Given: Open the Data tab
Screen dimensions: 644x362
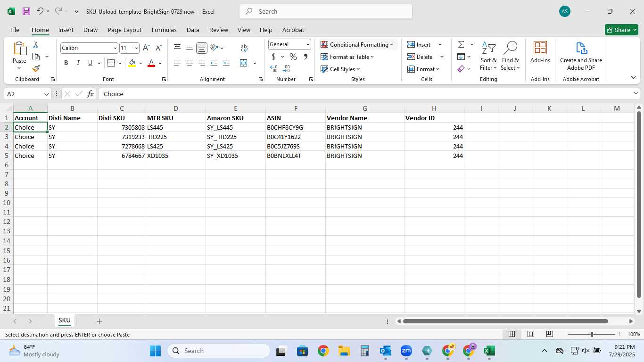Looking at the screenshot, I should [193, 30].
